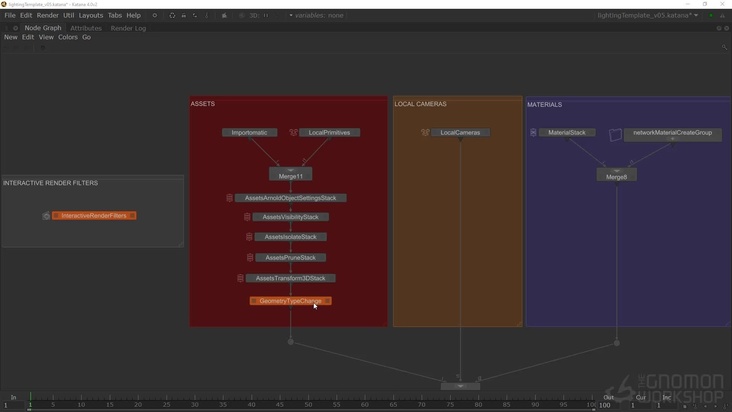732x412 pixels.
Task: Open the Node Graph Go menu
Action: pos(86,37)
